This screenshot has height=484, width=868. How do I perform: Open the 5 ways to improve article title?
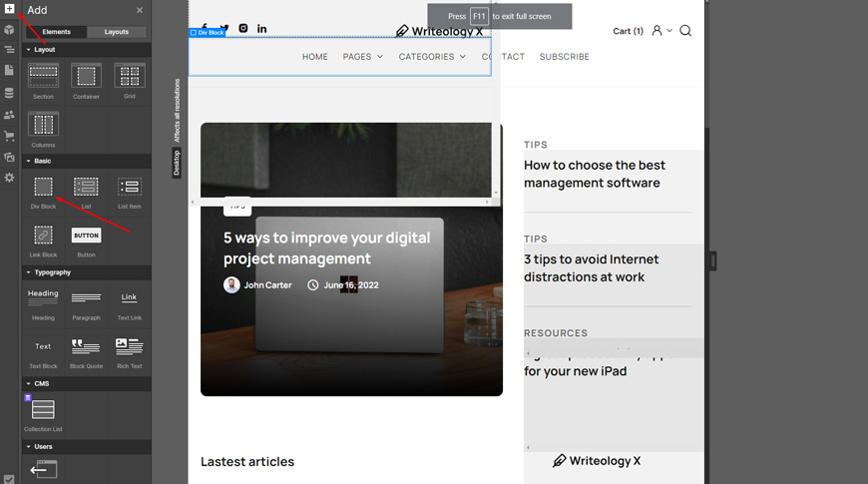point(326,248)
